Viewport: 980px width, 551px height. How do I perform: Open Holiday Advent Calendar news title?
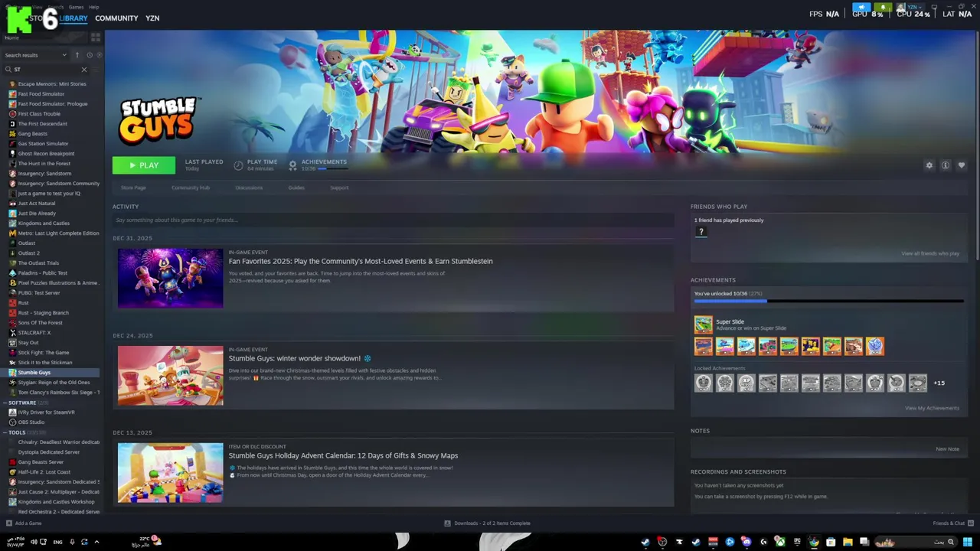tap(343, 455)
